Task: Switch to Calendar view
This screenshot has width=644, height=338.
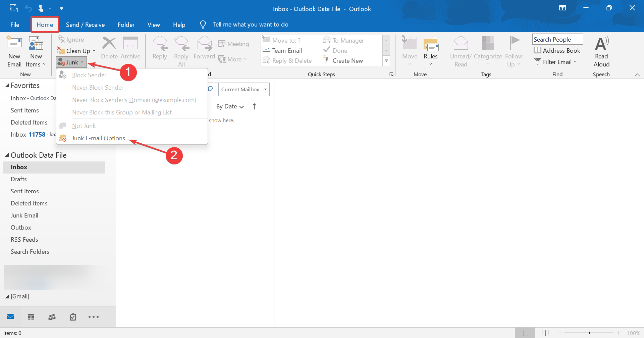Action: pyautogui.click(x=31, y=317)
